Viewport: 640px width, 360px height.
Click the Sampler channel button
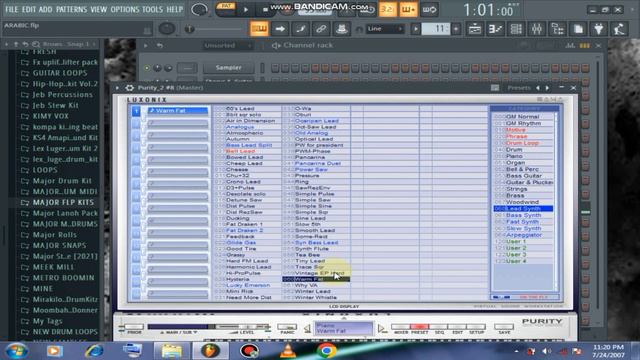point(229,68)
